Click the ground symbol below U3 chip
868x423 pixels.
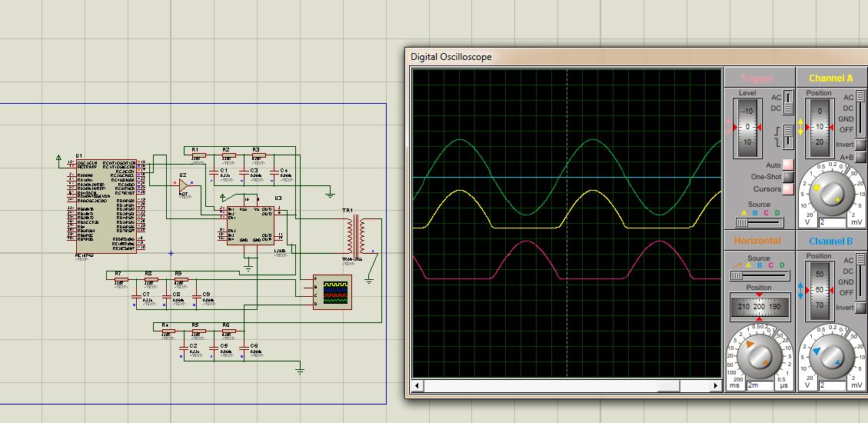point(248,268)
